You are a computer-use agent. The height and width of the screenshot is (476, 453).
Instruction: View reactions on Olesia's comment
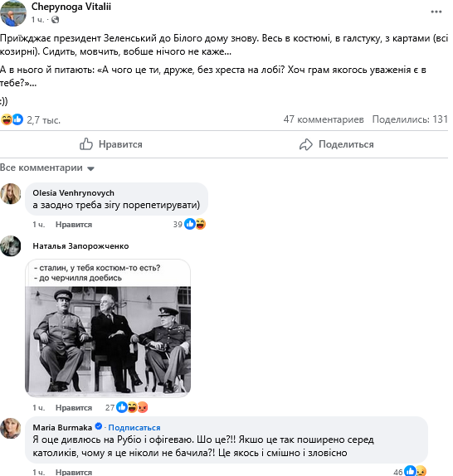(x=190, y=225)
